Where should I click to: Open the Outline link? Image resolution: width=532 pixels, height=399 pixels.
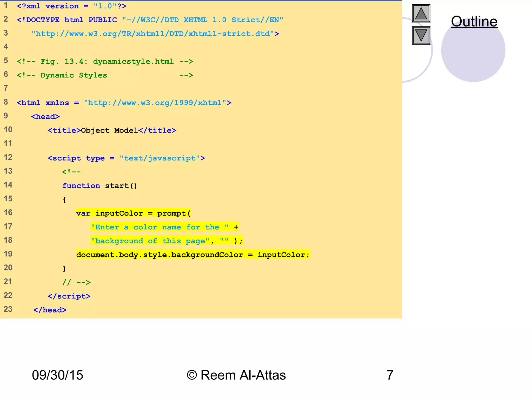point(474,22)
